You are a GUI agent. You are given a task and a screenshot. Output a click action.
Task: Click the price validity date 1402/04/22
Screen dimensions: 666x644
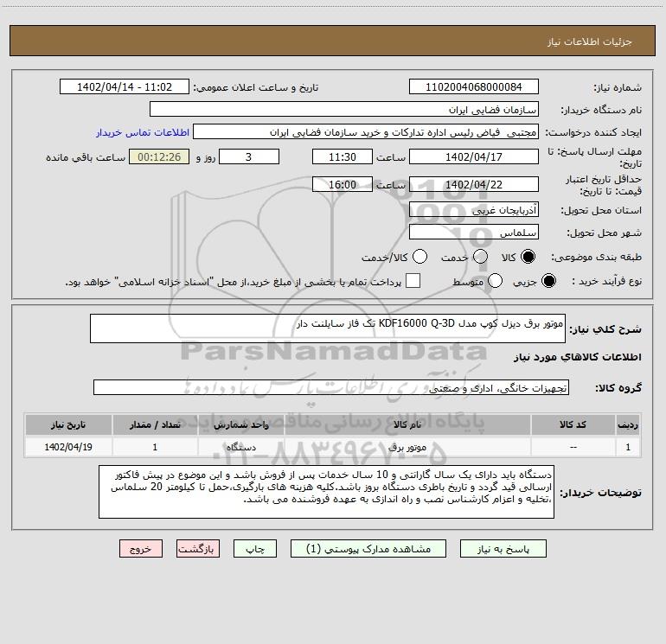point(474,185)
